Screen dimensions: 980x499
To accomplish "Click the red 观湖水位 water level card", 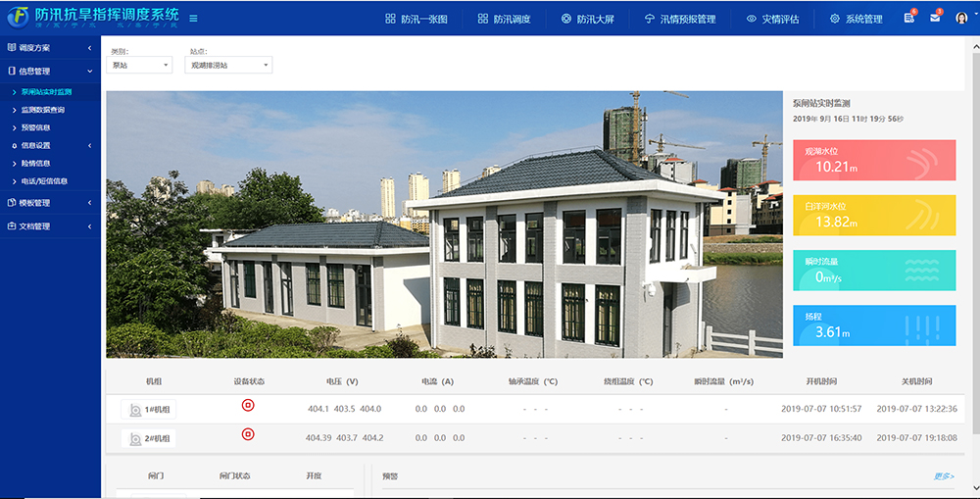I will point(873,160).
